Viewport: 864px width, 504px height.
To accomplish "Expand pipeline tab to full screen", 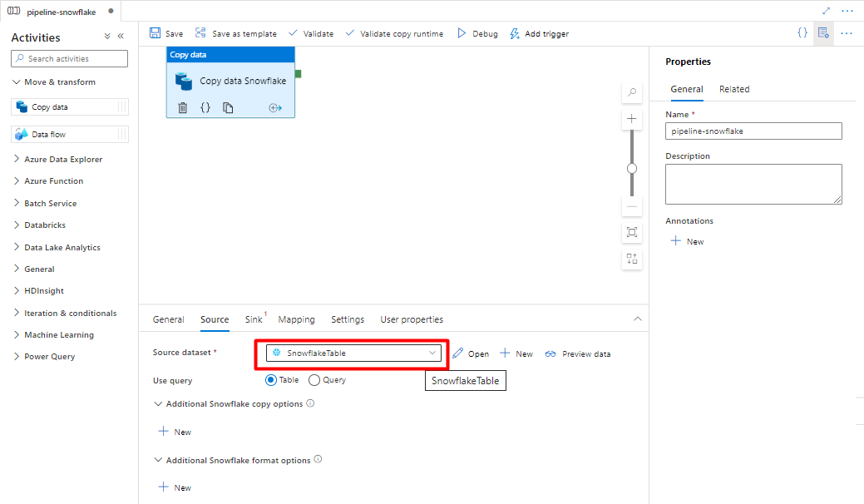I will [x=826, y=11].
